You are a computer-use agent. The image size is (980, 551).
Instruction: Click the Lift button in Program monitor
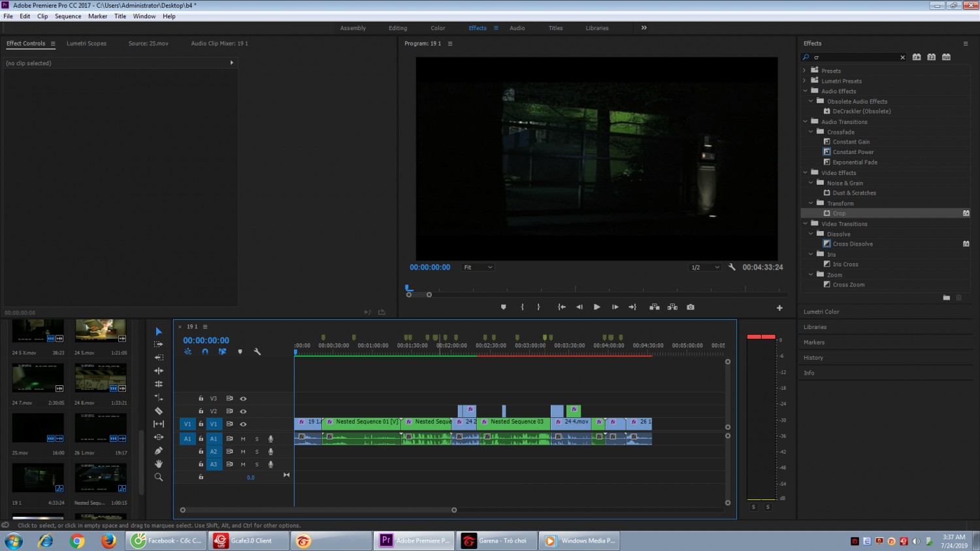coord(654,307)
